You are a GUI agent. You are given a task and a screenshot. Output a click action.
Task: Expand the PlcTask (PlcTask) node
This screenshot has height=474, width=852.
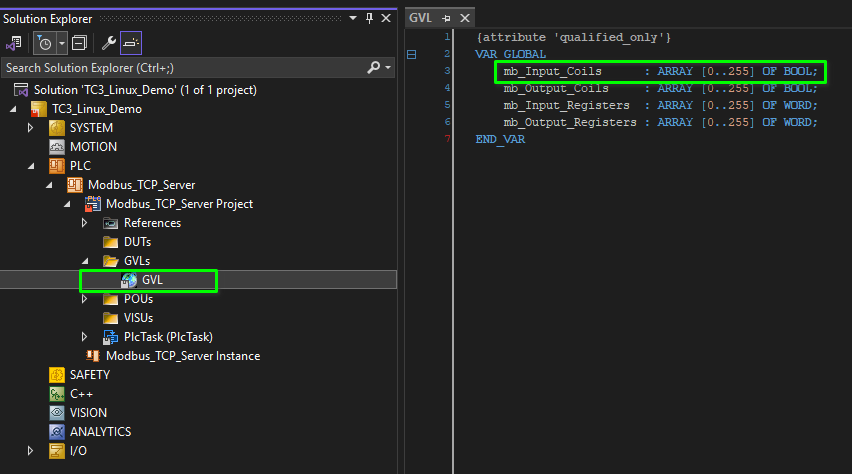pyautogui.click(x=84, y=337)
